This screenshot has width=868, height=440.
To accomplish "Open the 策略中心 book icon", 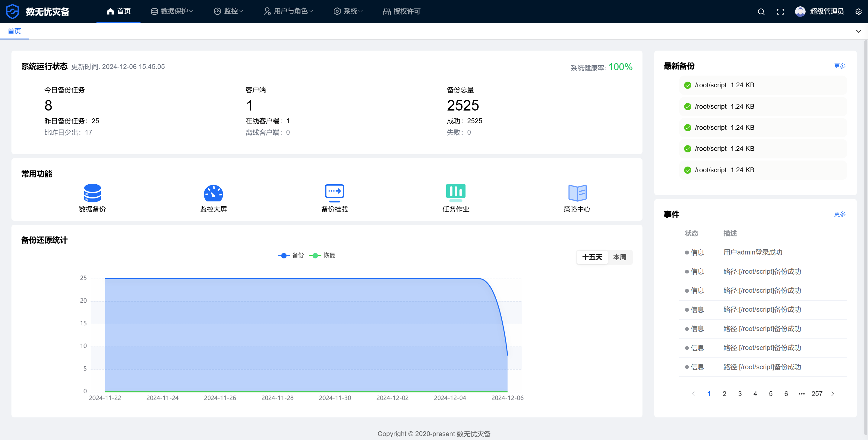I will pyautogui.click(x=577, y=193).
